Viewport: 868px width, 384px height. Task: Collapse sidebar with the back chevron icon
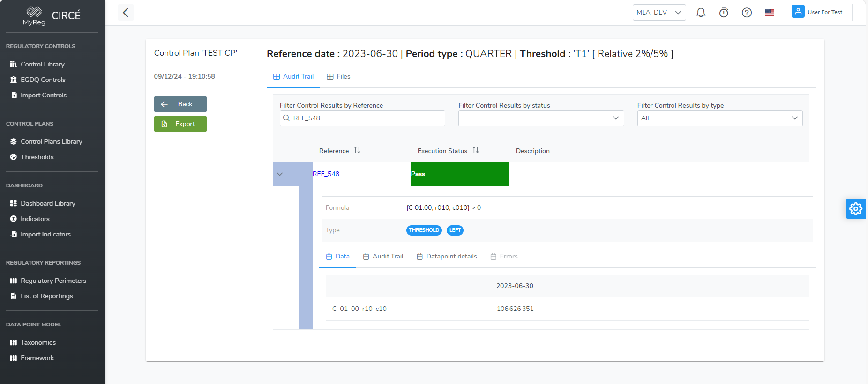126,13
